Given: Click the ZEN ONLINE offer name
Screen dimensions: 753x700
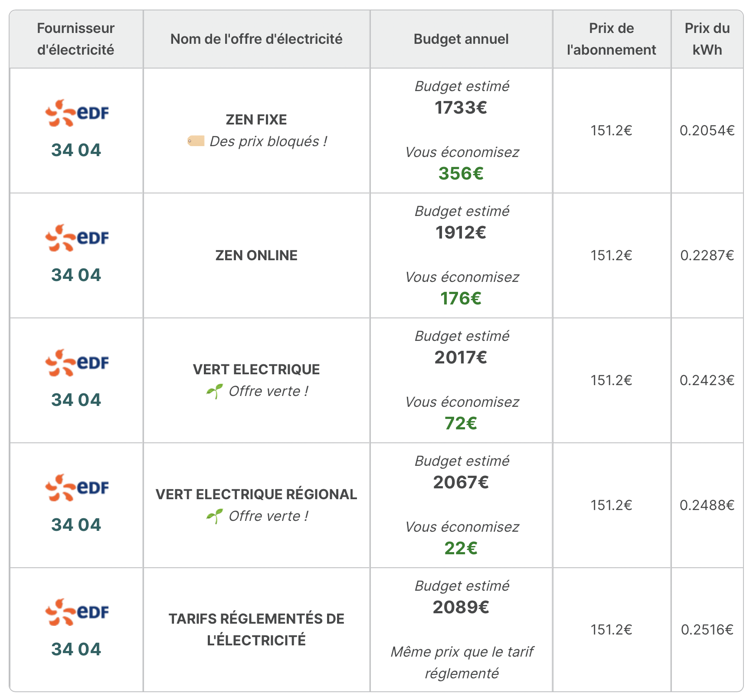Looking at the screenshot, I should (x=256, y=255).
